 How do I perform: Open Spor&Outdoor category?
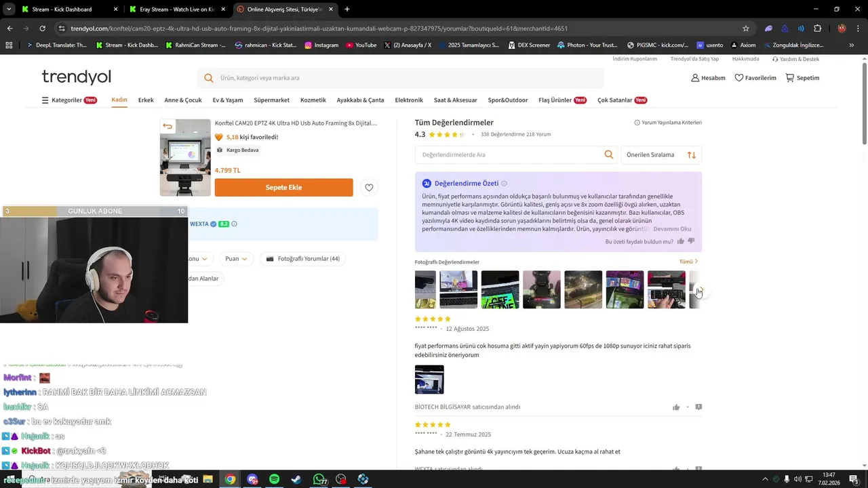[x=508, y=100]
